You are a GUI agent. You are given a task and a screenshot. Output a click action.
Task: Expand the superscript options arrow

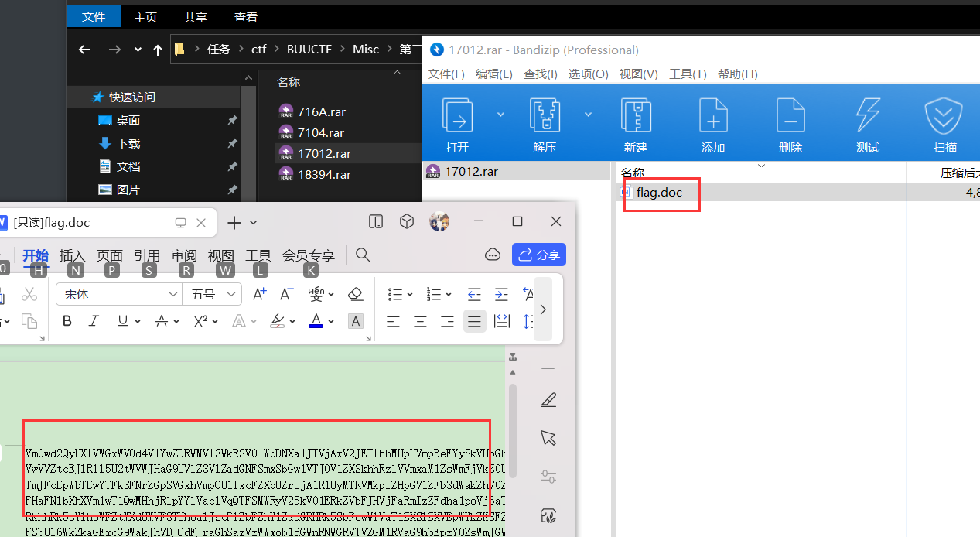[x=216, y=322]
